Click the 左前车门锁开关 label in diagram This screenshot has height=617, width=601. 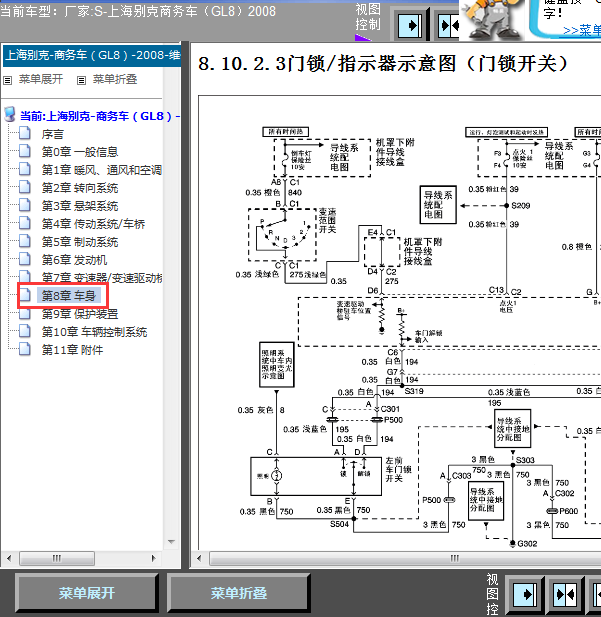pos(398,469)
